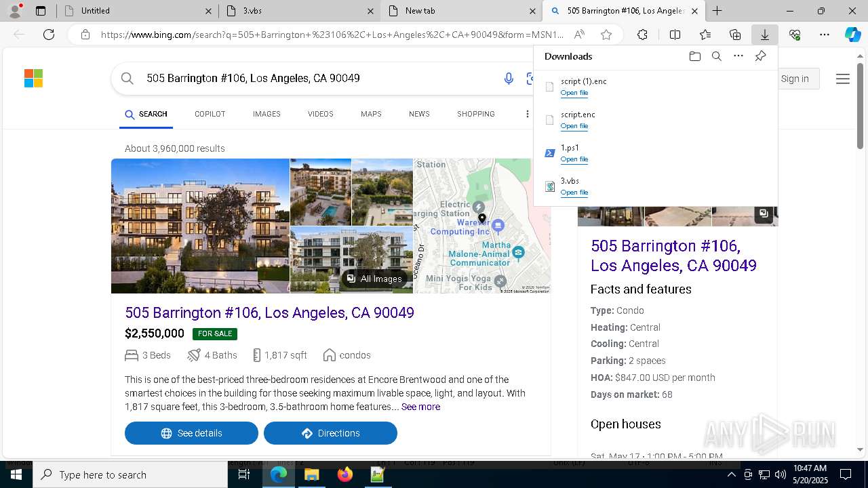Open a new browser tab
The width and height of the screenshot is (868, 488).
pos(717,11)
